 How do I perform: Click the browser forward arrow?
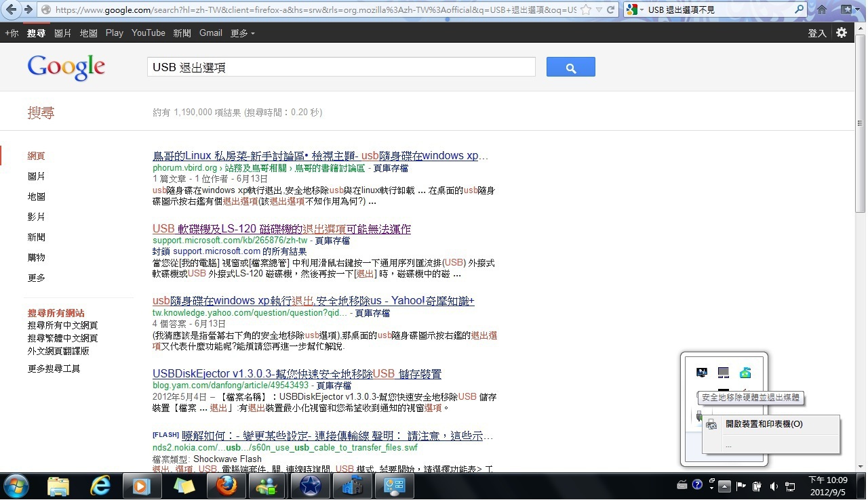(x=28, y=9)
